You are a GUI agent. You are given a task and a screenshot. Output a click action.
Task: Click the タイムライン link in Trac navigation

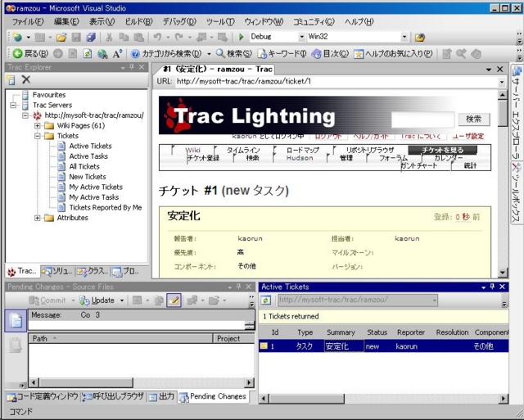coord(243,150)
